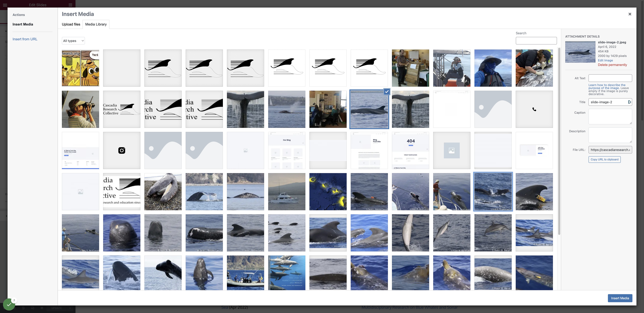The height and width of the screenshot is (313, 644).
Task: Open the All types filter dropdown
Action: pyautogui.click(x=73, y=41)
